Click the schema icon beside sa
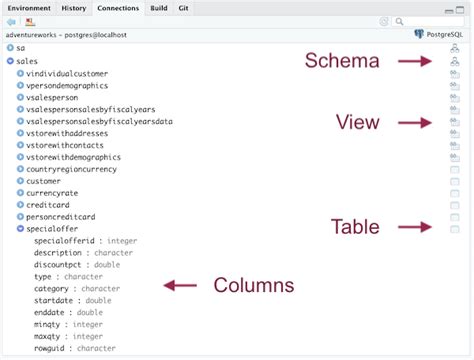Screen dimensions: 474x360 [455, 48]
